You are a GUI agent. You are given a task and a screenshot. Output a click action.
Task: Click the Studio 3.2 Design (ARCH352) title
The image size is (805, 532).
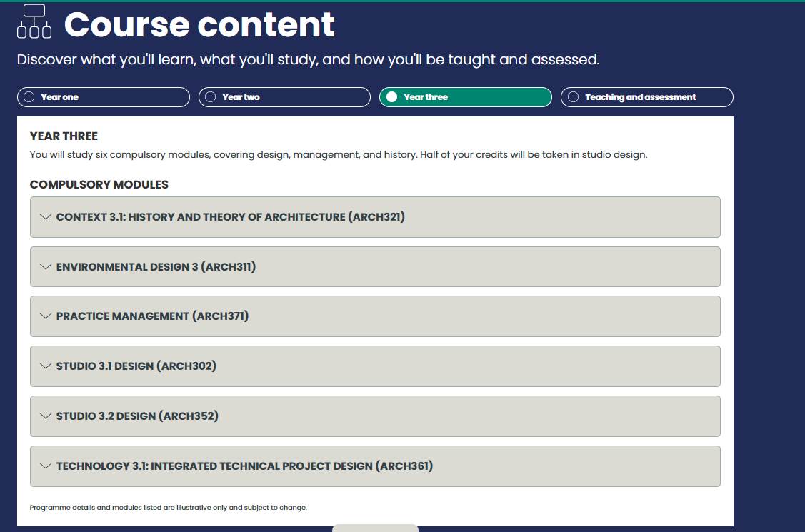tap(137, 416)
